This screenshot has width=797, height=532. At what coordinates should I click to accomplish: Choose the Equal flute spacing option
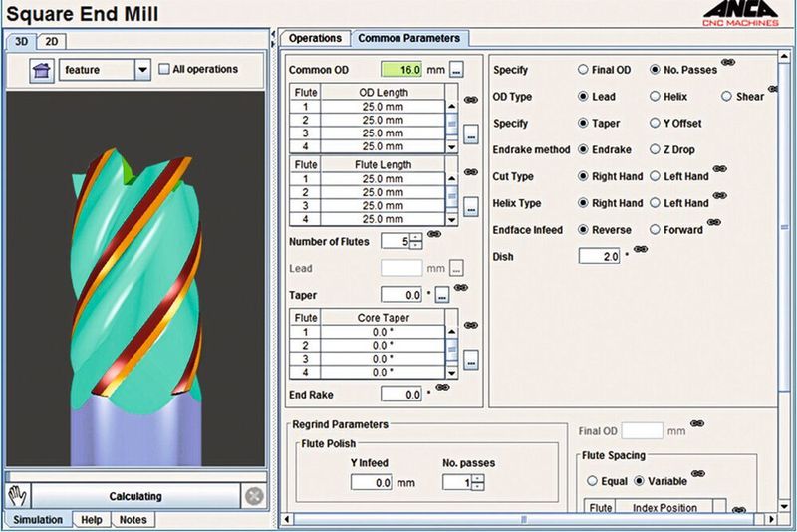[592, 480]
